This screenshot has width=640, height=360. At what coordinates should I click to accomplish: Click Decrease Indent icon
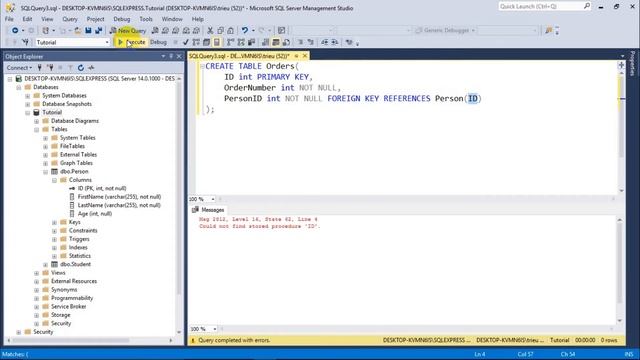[x=324, y=42]
